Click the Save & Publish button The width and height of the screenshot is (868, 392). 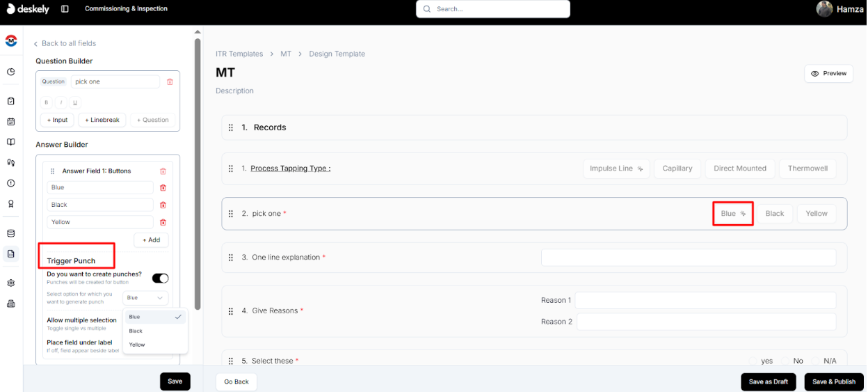coord(833,382)
